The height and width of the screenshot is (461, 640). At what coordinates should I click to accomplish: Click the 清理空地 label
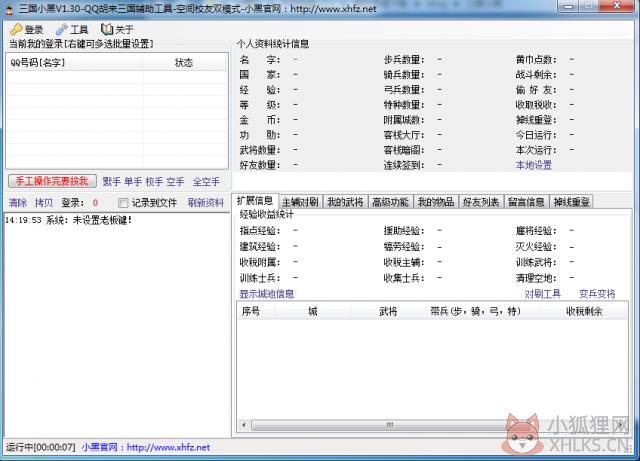click(536, 278)
